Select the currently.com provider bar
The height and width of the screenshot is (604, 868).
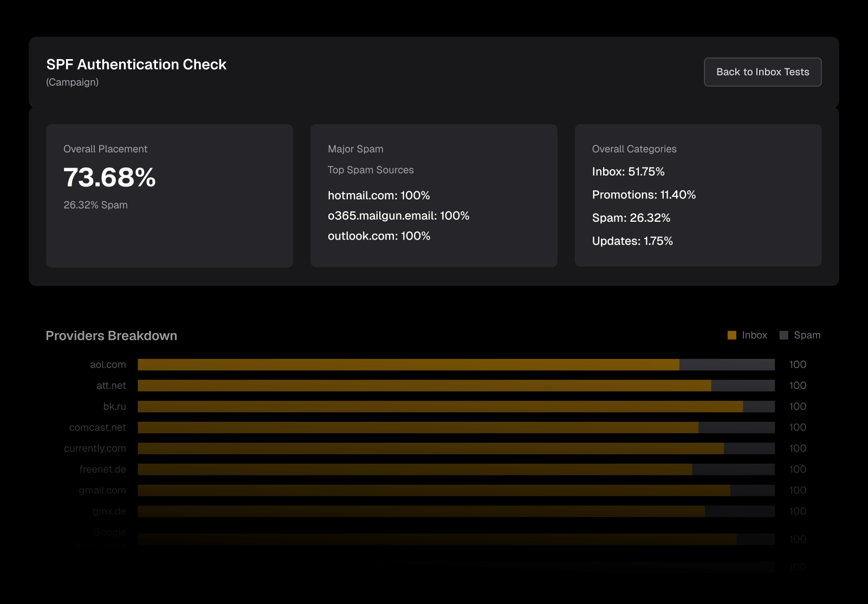pos(456,448)
